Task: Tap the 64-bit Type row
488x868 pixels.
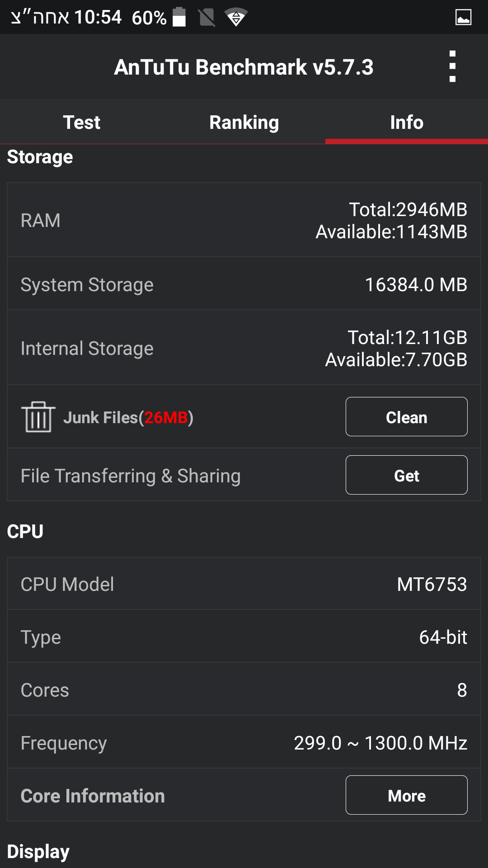Action: (x=244, y=637)
